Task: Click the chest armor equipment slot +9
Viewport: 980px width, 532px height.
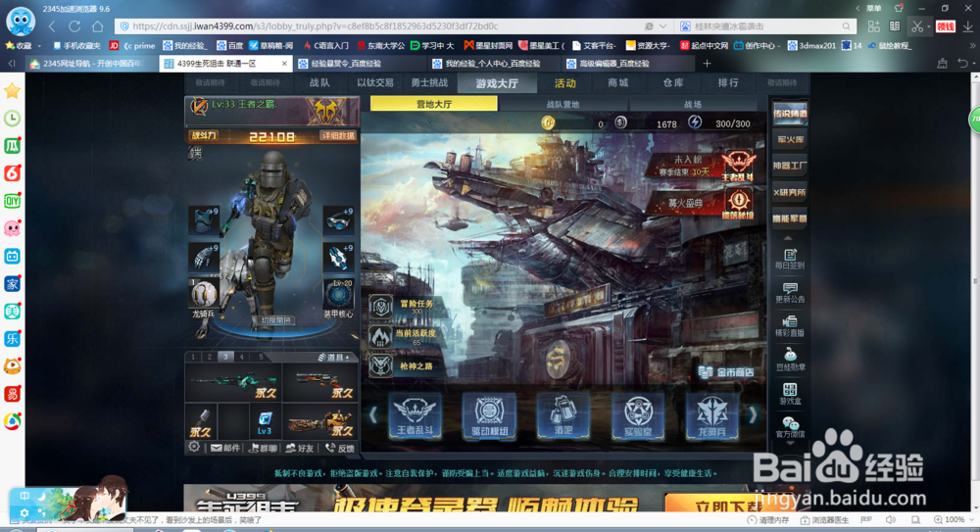Action: [204, 220]
